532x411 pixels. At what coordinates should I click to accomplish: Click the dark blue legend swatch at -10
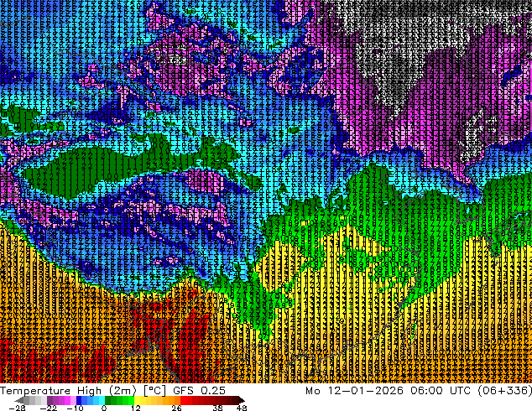(x=79, y=400)
